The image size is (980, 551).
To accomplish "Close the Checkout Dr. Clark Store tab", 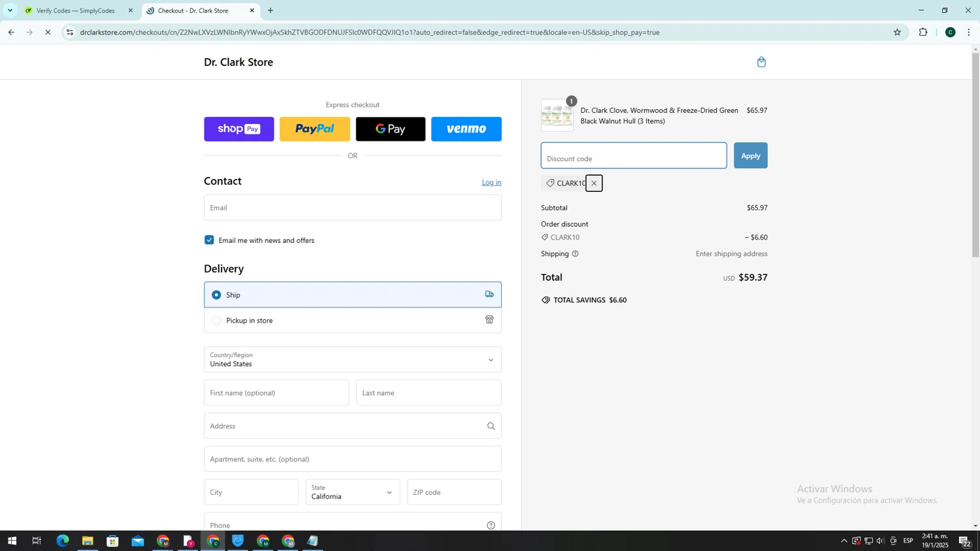I will pos(252,10).
